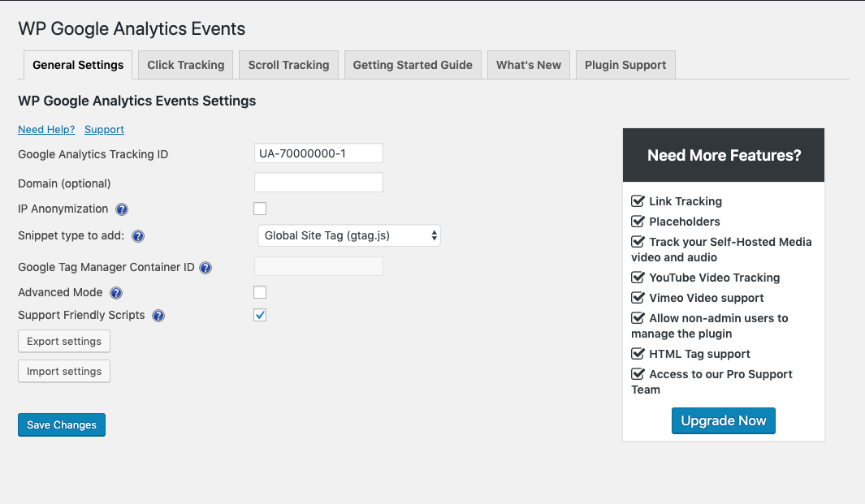865x504 pixels.
Task: Click help icon next to Advanced Mode
Action: pyautogui.click(x=116, y=293)
